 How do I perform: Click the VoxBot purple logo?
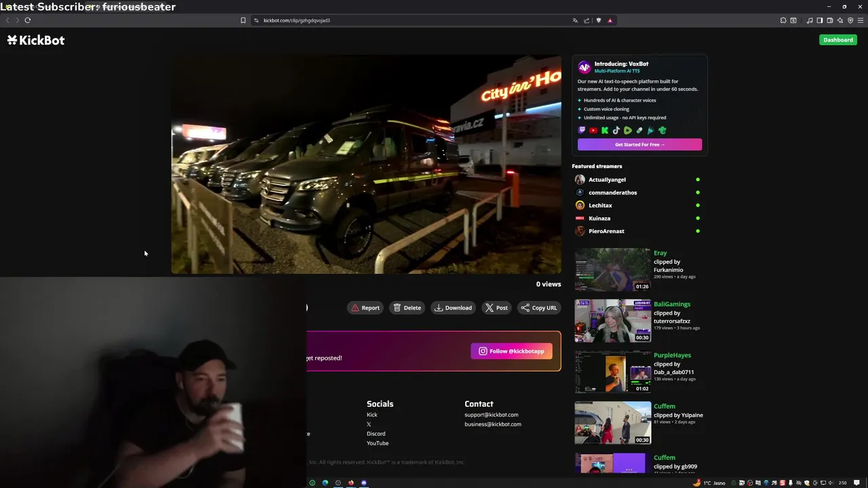pos(585,67)
